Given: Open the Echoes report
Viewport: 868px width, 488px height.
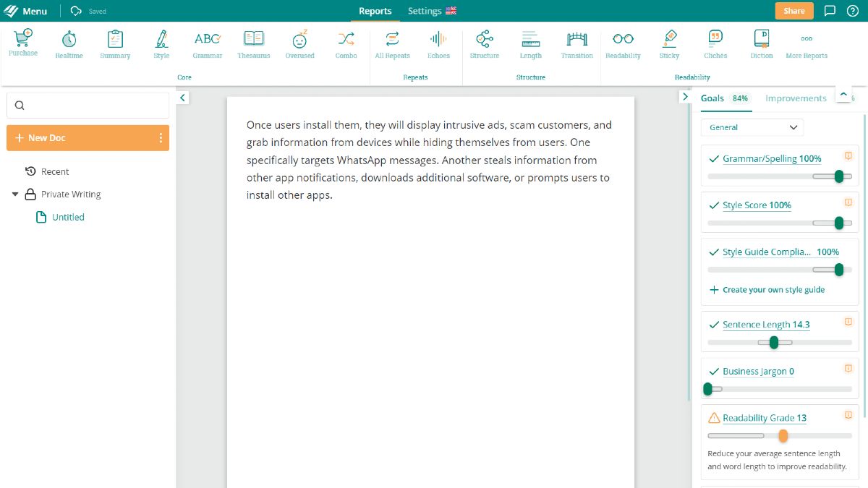Looking at the screenshot, I should (438, 43).
